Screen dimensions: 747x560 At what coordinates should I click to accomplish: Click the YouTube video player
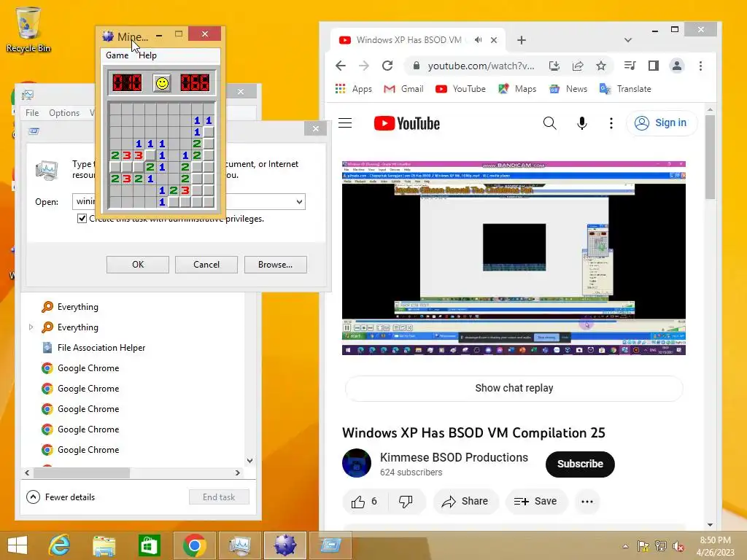514,257
